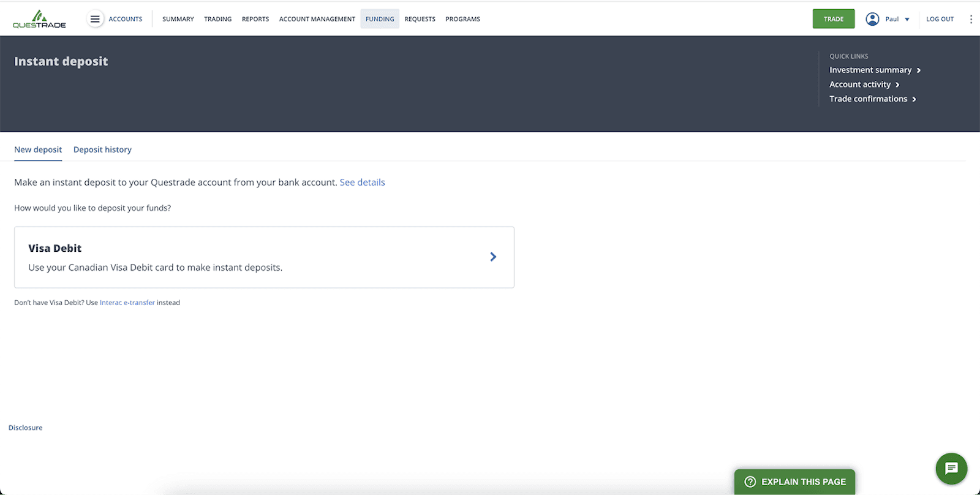Click the Log Out link

940,19
